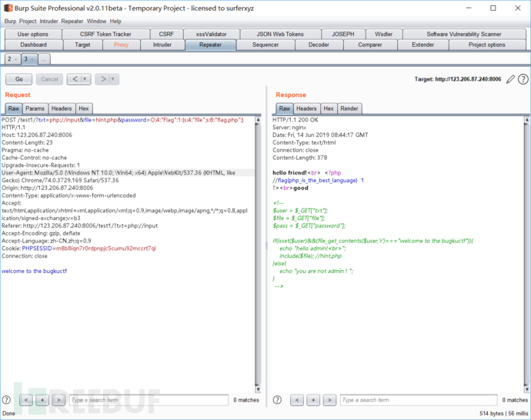Screen dimensions: 531x420
Task: Click the PHPSESSID cookie value in request
Action: (106, 248)
